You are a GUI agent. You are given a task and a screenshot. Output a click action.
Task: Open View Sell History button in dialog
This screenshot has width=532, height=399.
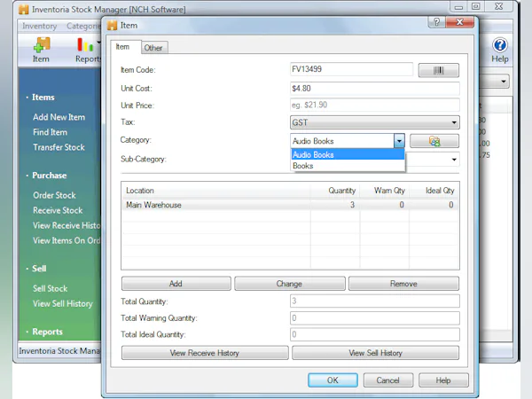[375, 353]
